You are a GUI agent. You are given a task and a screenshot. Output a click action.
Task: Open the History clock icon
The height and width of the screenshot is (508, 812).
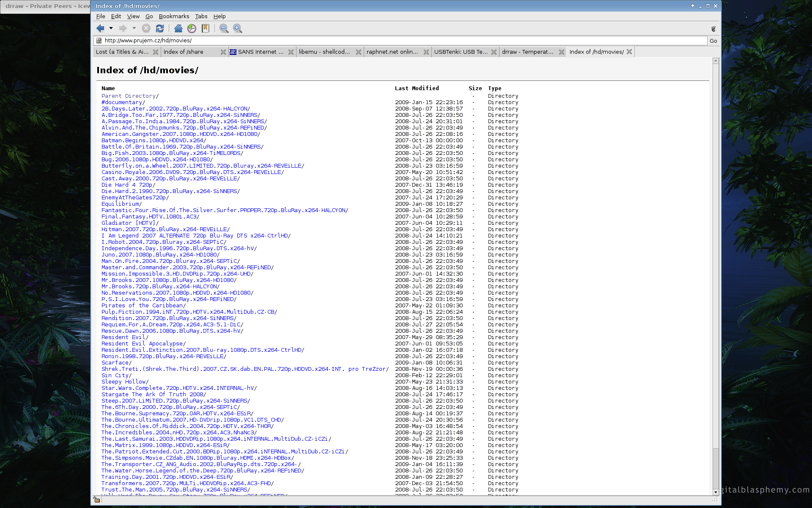tap(192, 28)
